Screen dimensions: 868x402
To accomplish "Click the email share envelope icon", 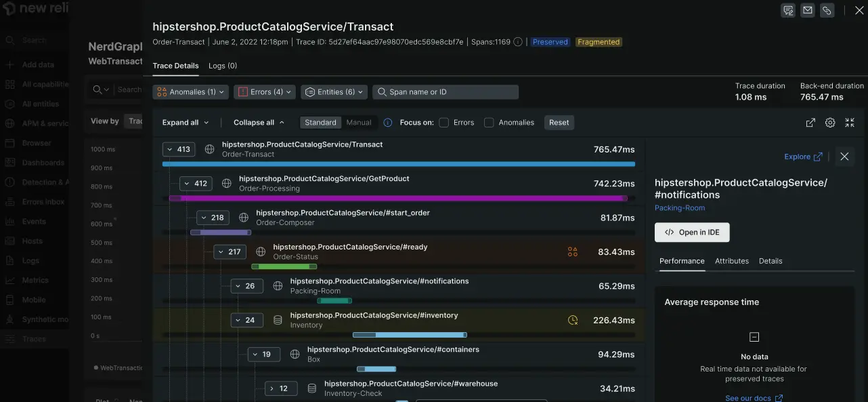I will click(808, 10).
